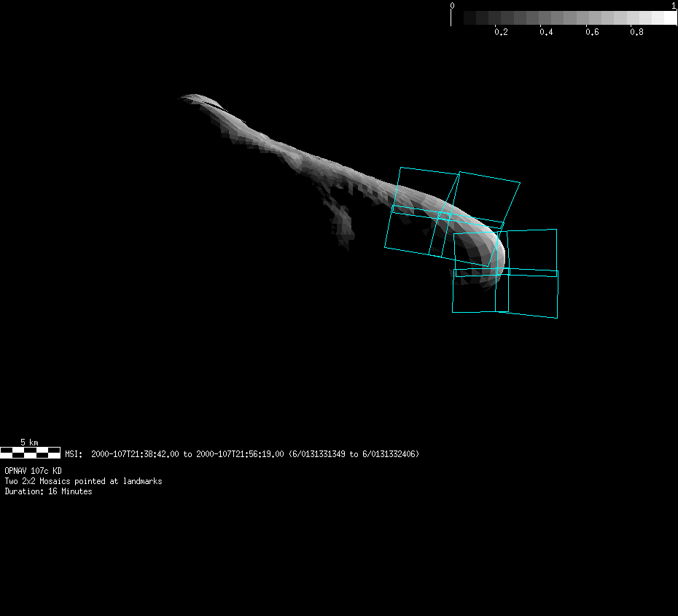Click the 0.4 label on the grayscale legend
The image size is (678, 616).
pos(546,32)
